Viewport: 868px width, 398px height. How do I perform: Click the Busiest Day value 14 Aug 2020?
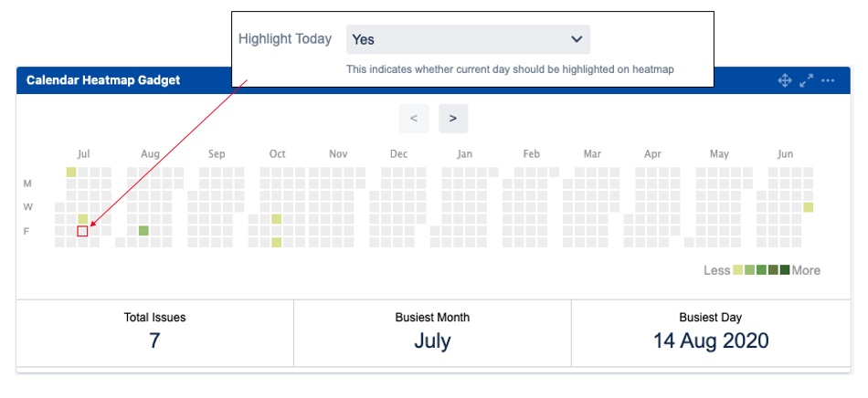coord(710,341)
